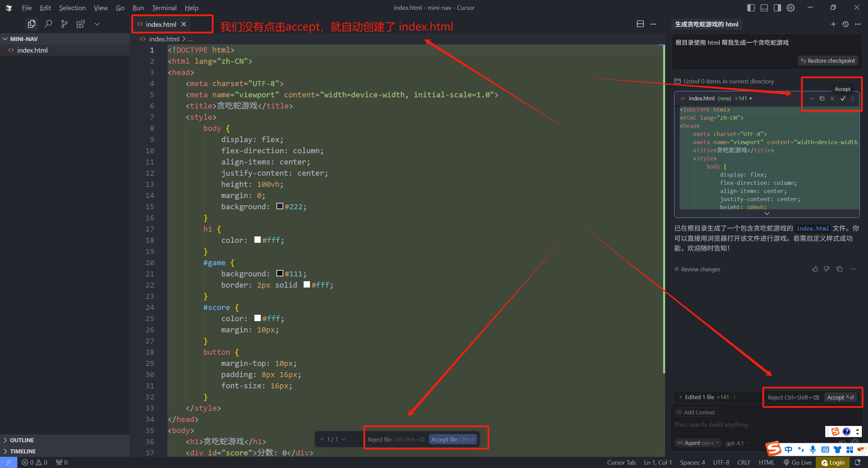Open the index.html link in chat reply

[x=812, y=229]
